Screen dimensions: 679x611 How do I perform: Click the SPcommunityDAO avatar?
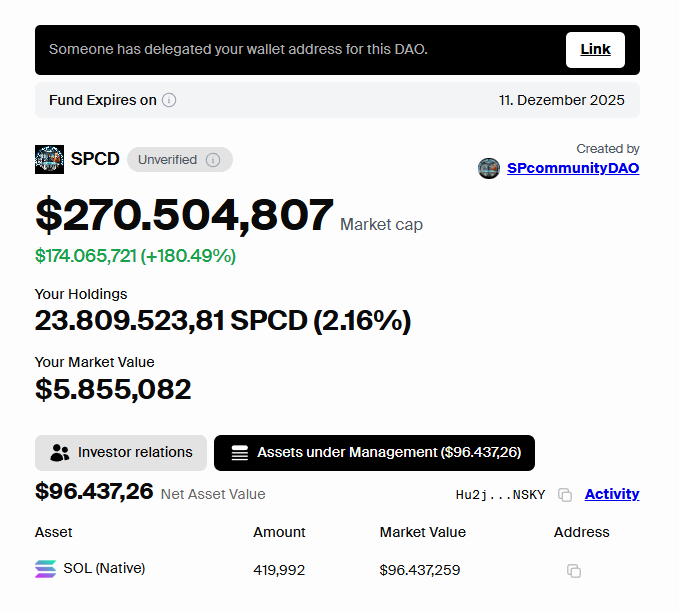pyautogui.click(x=489, y=168)
